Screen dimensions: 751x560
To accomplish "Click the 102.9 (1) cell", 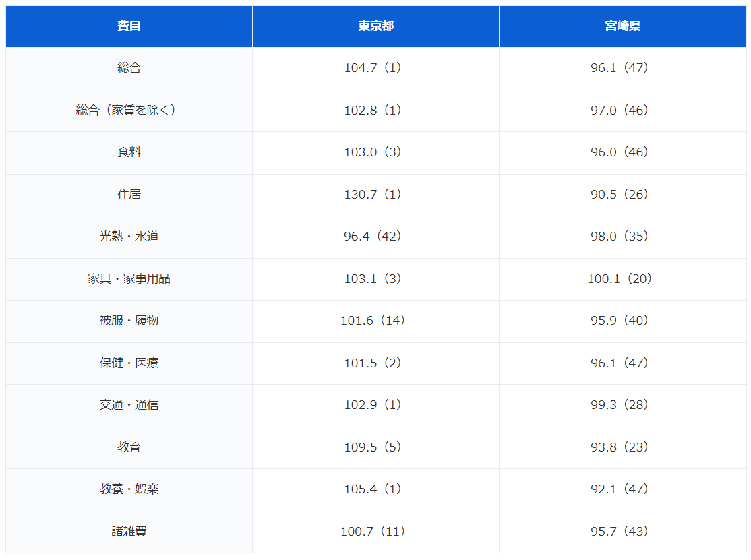I will point(375,405).
